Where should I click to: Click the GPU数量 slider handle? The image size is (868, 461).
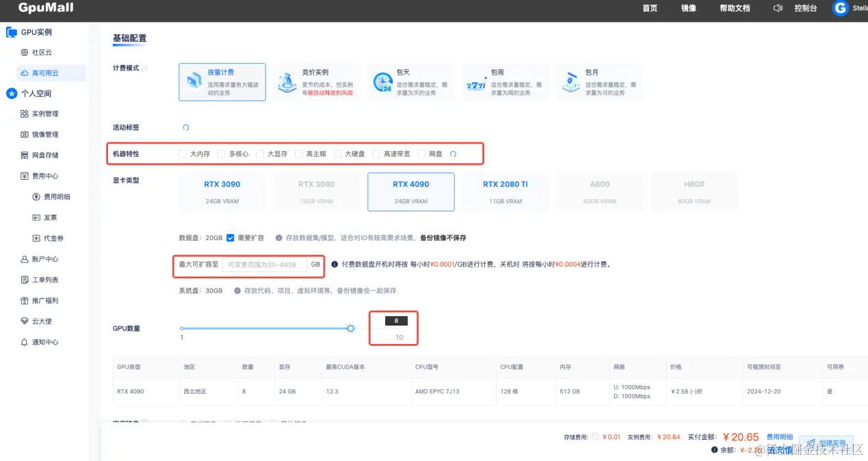[350, 328]
